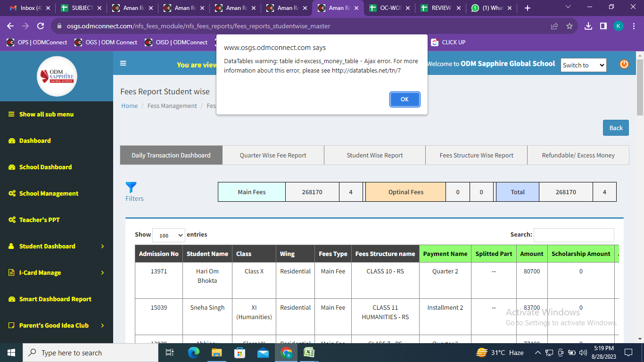644x362 pixels.
Task: Click the Home breadcrumb link
Action: pos(129,106)
